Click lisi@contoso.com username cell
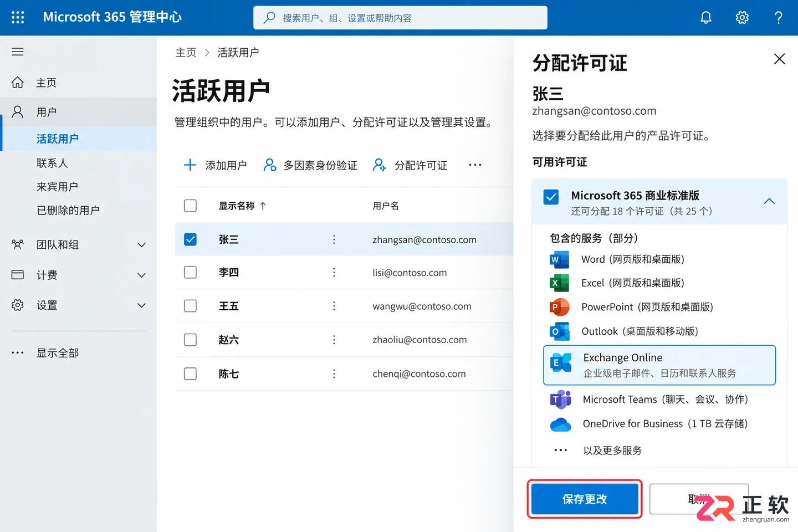Screen dimensions: 798x532 tap(410, 273)
